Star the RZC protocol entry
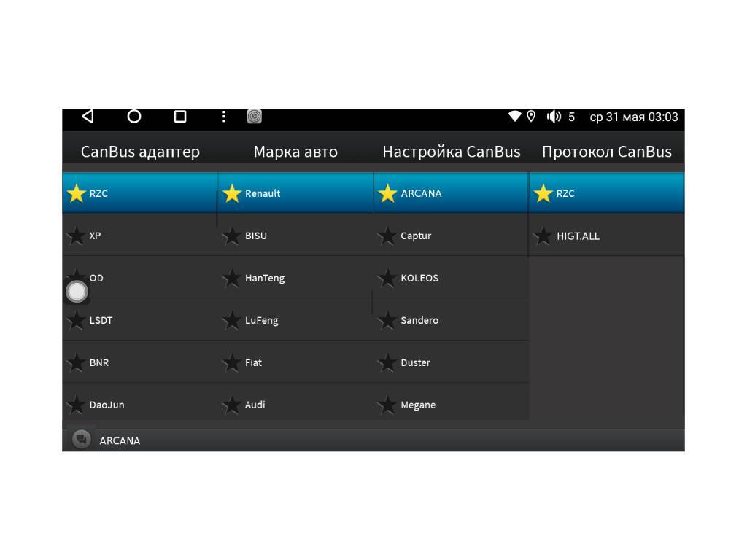Viewport: 747px width, 560px height. coord(543,193)
